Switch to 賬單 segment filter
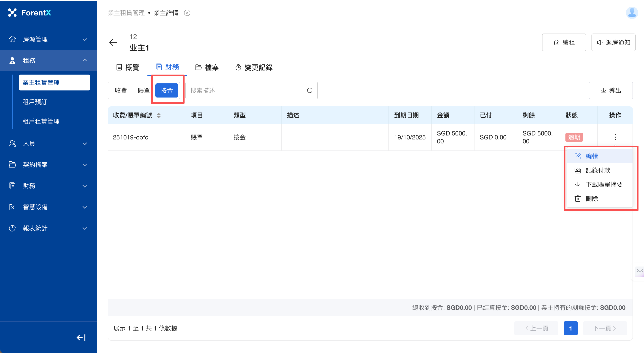Viewport: 644px width, 353px height. [143, 90]
